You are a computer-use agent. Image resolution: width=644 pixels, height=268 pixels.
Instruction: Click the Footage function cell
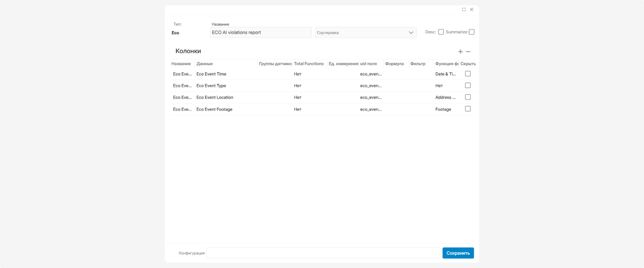(x=443, y=109)
